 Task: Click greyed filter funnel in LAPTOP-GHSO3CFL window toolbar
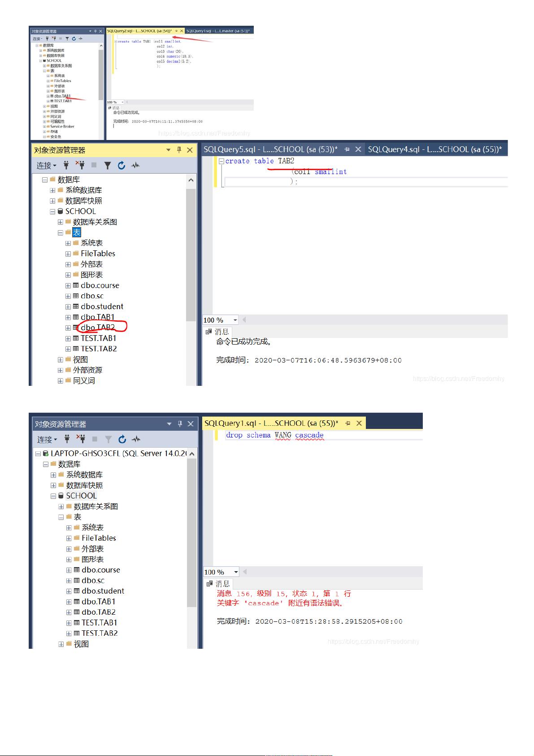coord(109,439)
